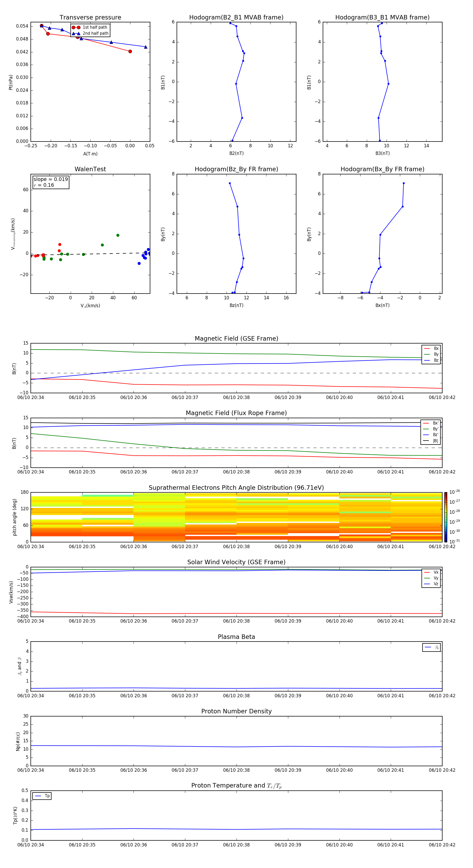Click the 'Vy' velocity legend entry

coord(431,578)
